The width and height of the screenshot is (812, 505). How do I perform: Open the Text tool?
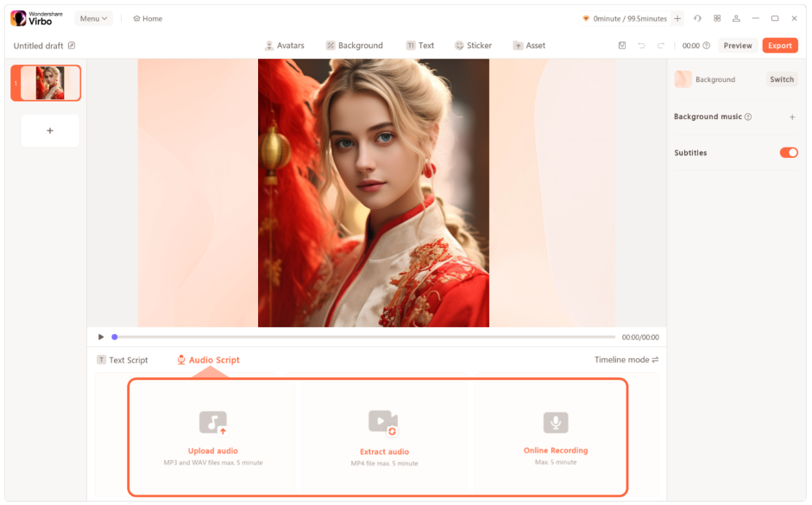point(420,46)
